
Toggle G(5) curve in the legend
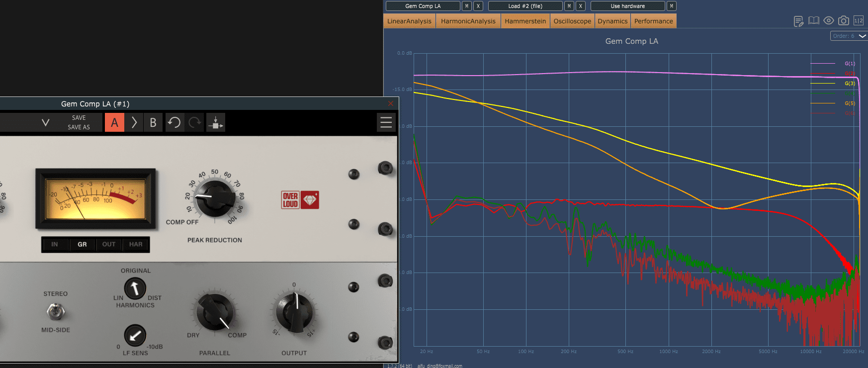point(850,103)
